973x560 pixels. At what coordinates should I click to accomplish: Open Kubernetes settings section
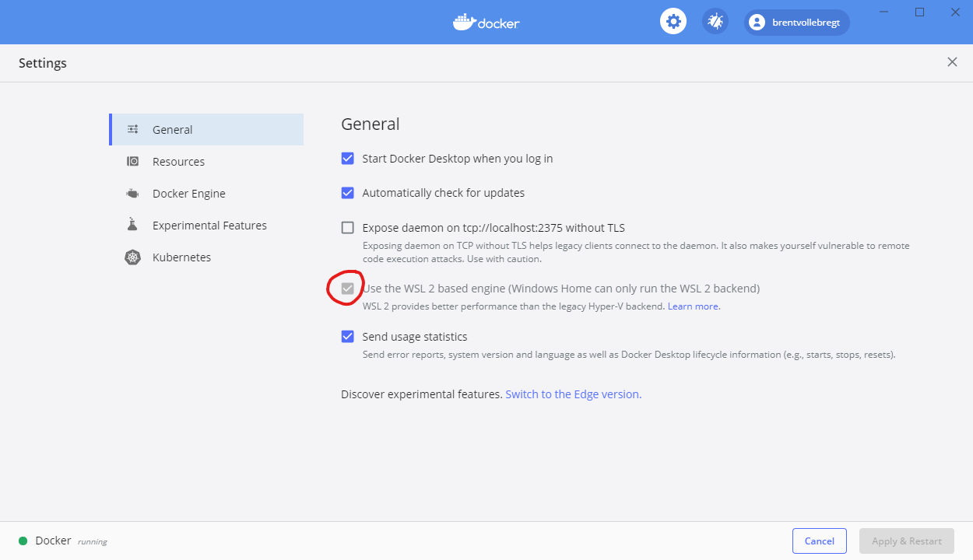pyautogui.click(x=206, y=257)
